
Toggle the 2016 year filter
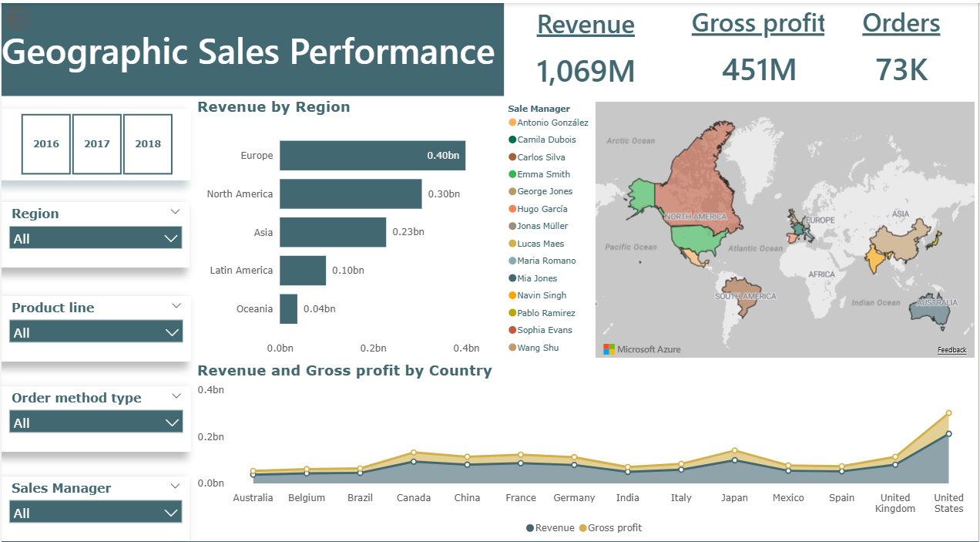click(x=46, y=144)
